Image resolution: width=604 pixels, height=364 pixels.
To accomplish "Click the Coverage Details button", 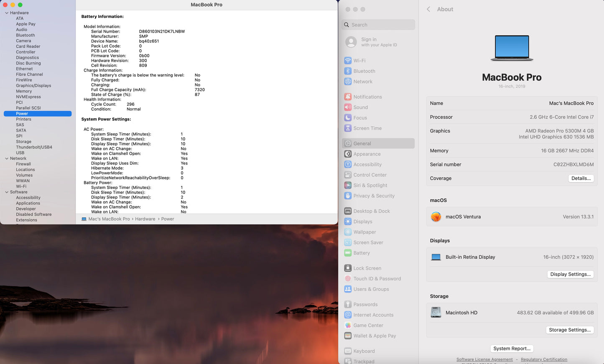I will point(581,178).
